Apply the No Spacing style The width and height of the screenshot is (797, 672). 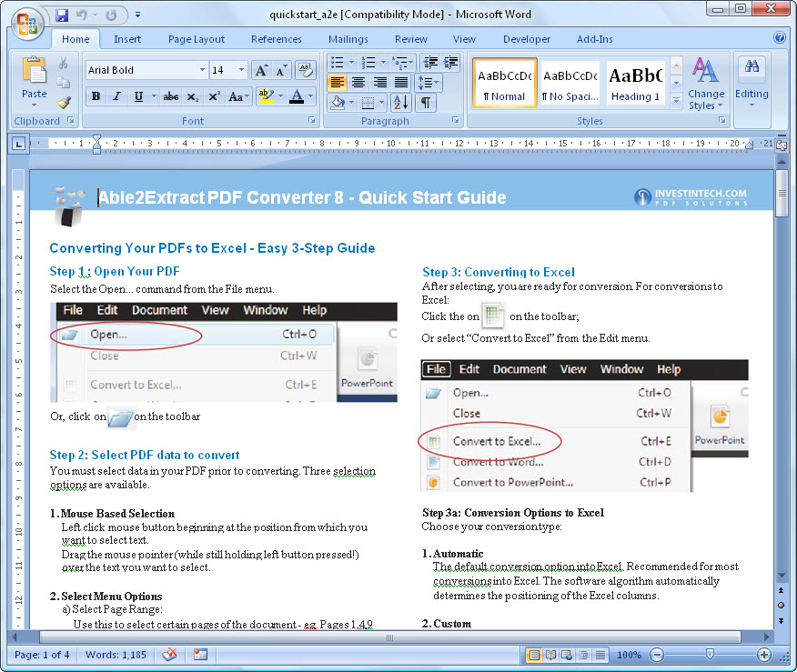coord(570,83)
